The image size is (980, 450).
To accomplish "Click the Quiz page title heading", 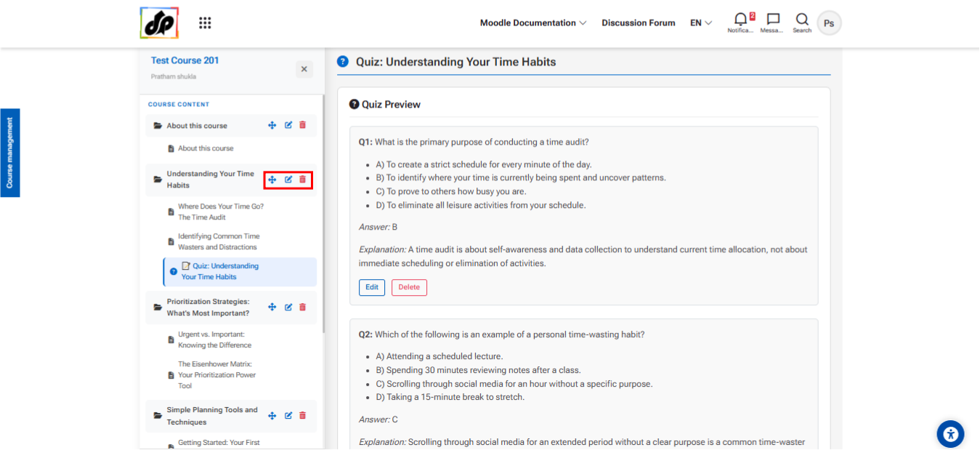I will [455, 62].
